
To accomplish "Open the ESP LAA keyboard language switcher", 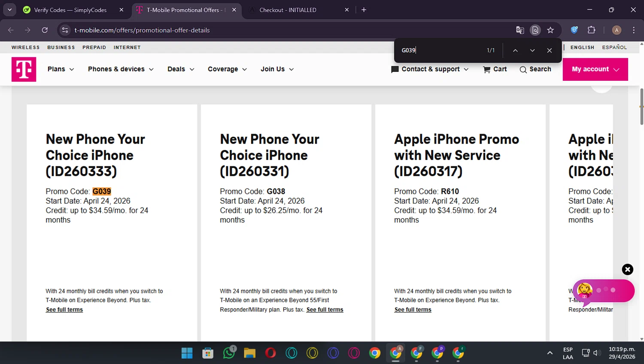I will pos(568,353).
